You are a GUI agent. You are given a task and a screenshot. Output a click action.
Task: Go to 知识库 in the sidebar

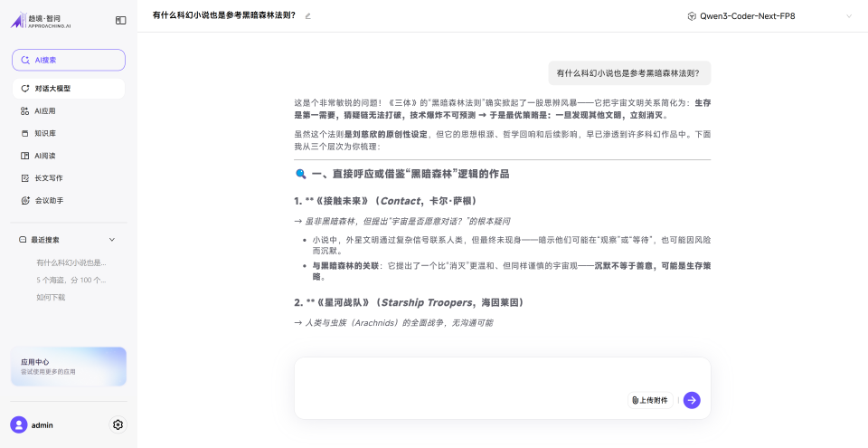[69, 134]
